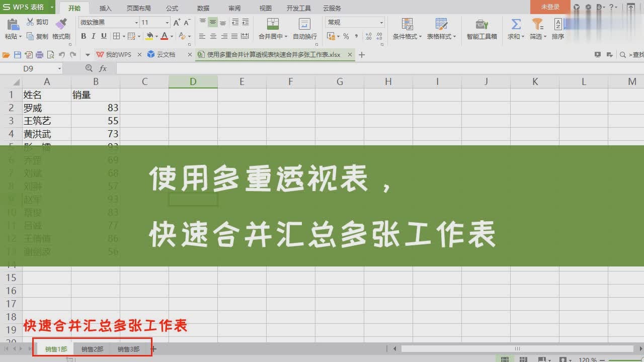Viewport: 644px width, 362px height.
Task: Click decrease decimal places icon
Action: (380, 36)
